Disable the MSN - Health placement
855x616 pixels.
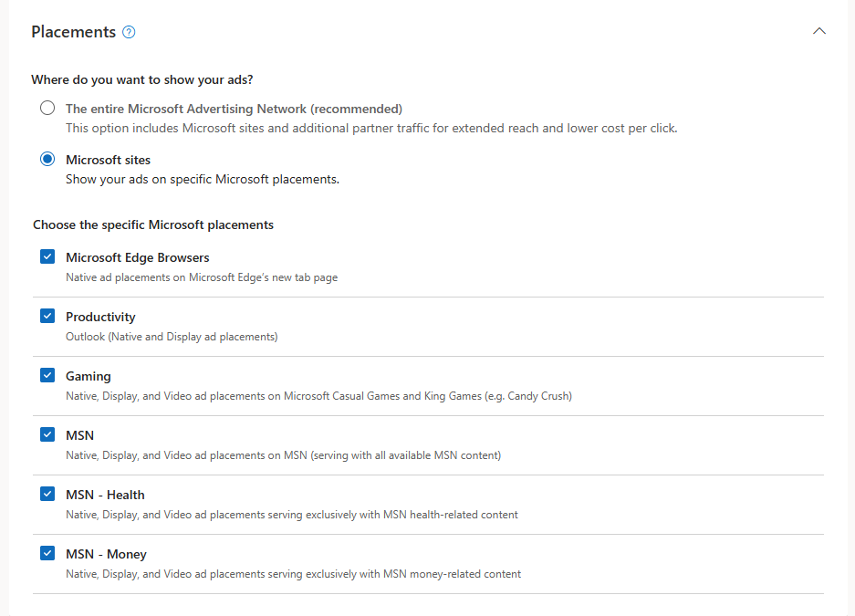coord(47,494)
